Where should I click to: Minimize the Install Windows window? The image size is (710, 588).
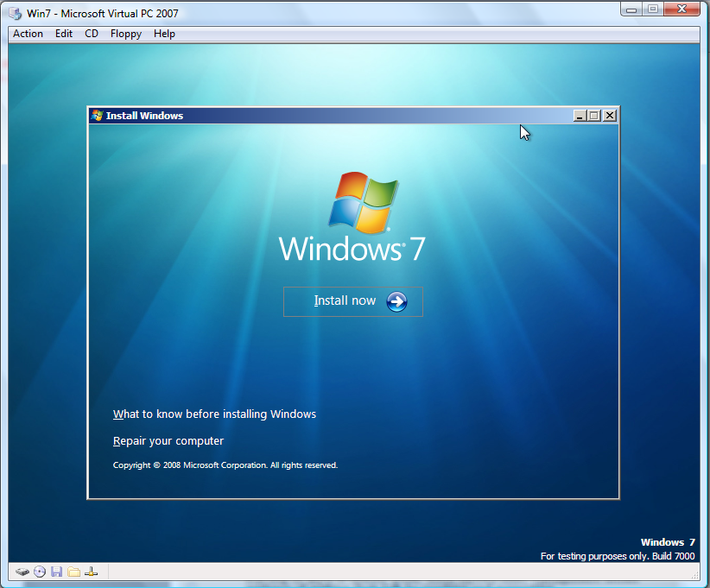click(579, 114)
